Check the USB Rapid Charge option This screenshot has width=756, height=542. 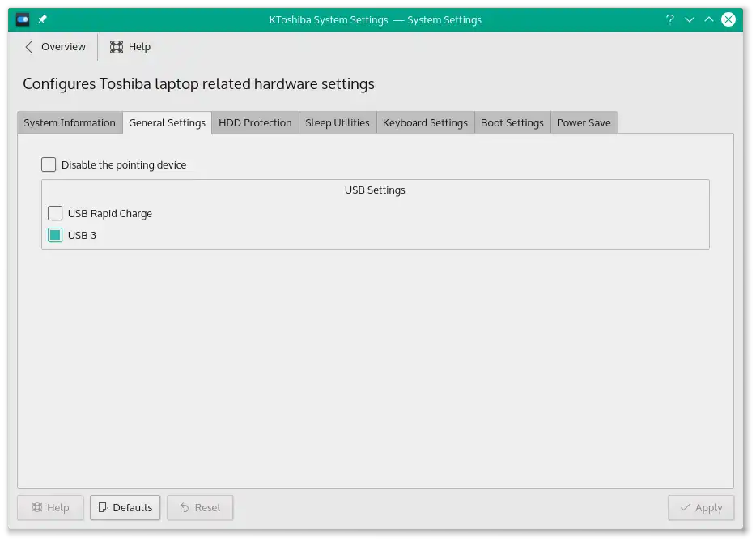tap(55, 213)
